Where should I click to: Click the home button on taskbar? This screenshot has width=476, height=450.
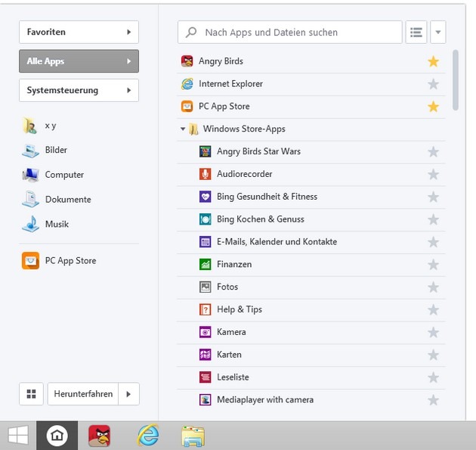[x=57, y=436]
